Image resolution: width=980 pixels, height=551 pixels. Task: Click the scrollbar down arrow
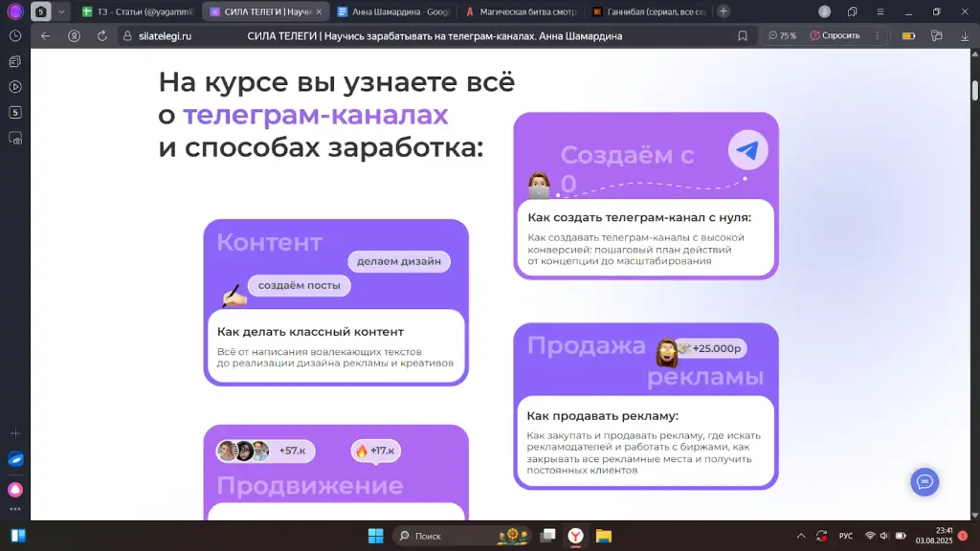pos(975,516)
